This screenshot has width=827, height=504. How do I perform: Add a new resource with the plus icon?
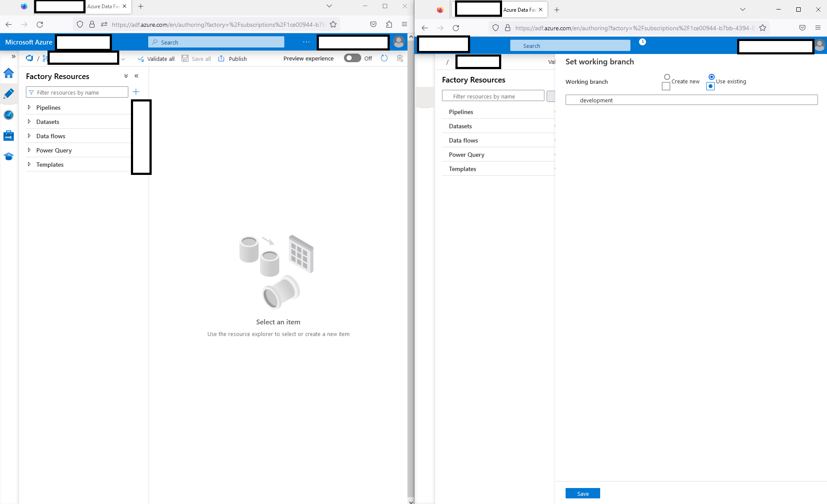[136, 92]
